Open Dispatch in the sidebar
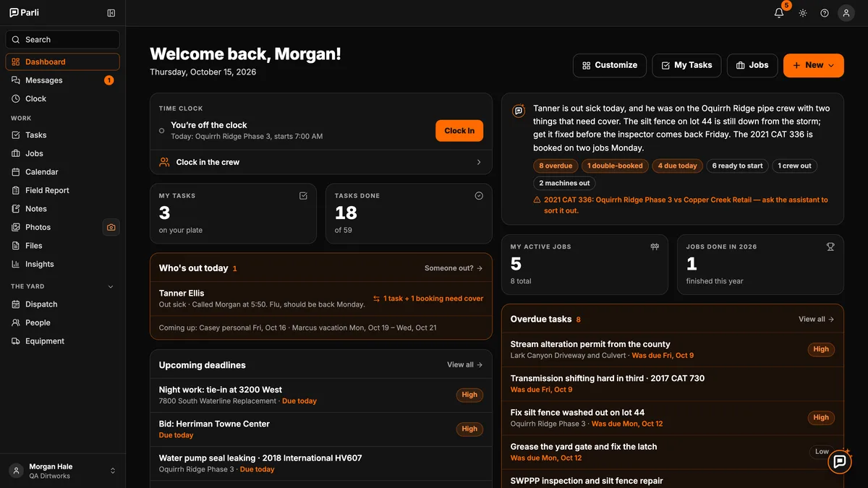868x488 pixels. pyautogui.click(x=63, y=304)
